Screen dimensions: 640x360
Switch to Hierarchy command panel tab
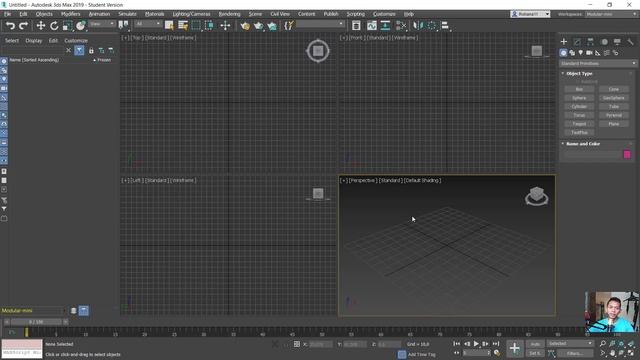coord(591,42)
